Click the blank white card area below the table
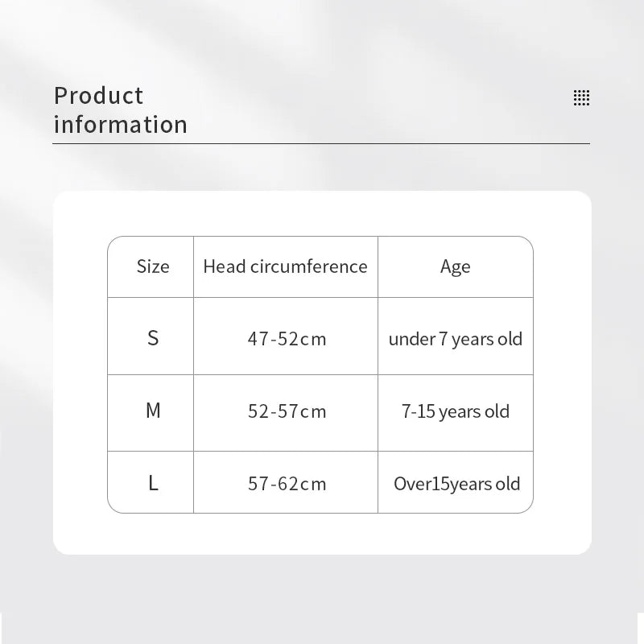The height and width of the screenshot is (644, 644). tap(322, 534)
